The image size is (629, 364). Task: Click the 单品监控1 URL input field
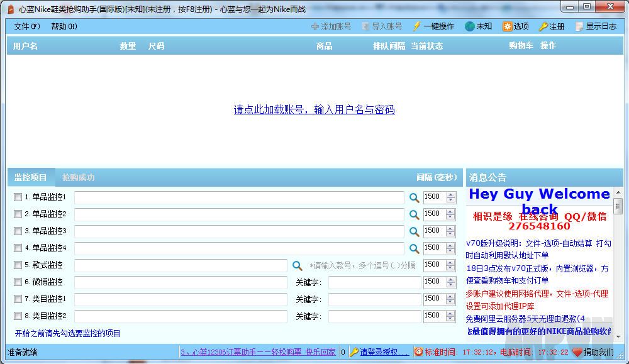[x=239, y=197]
